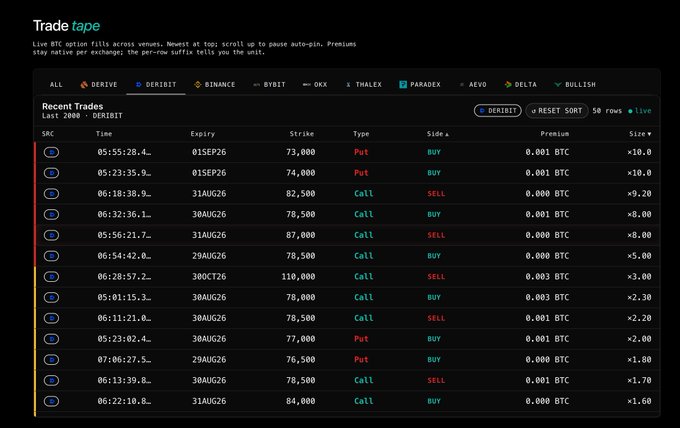
Task: Switch to the ALL venues tab
Action: [x=56, y=85]
